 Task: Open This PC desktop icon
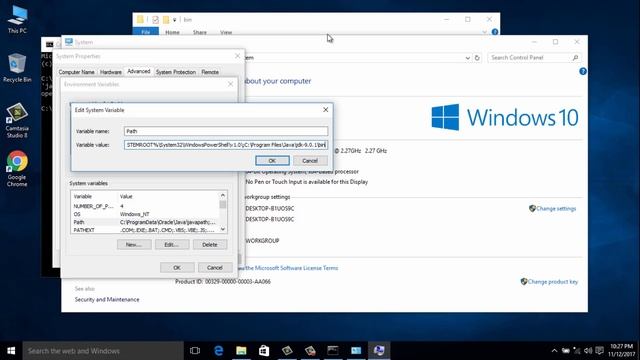17,19
